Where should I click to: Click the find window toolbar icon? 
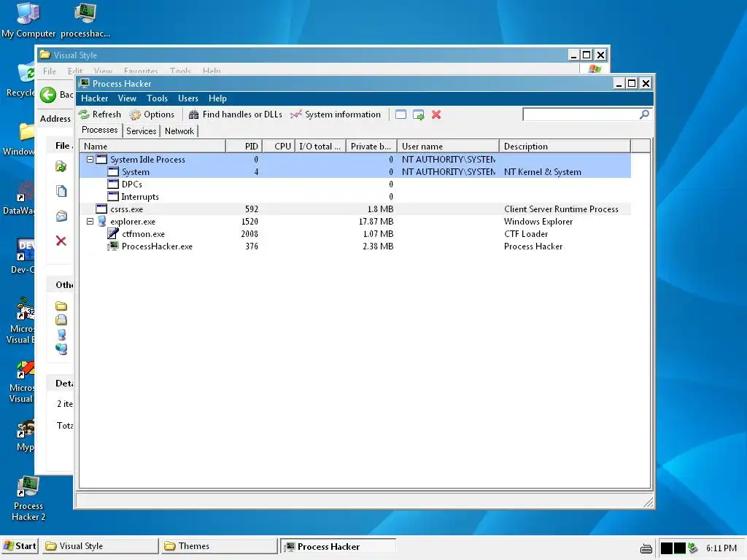[400, 114]
